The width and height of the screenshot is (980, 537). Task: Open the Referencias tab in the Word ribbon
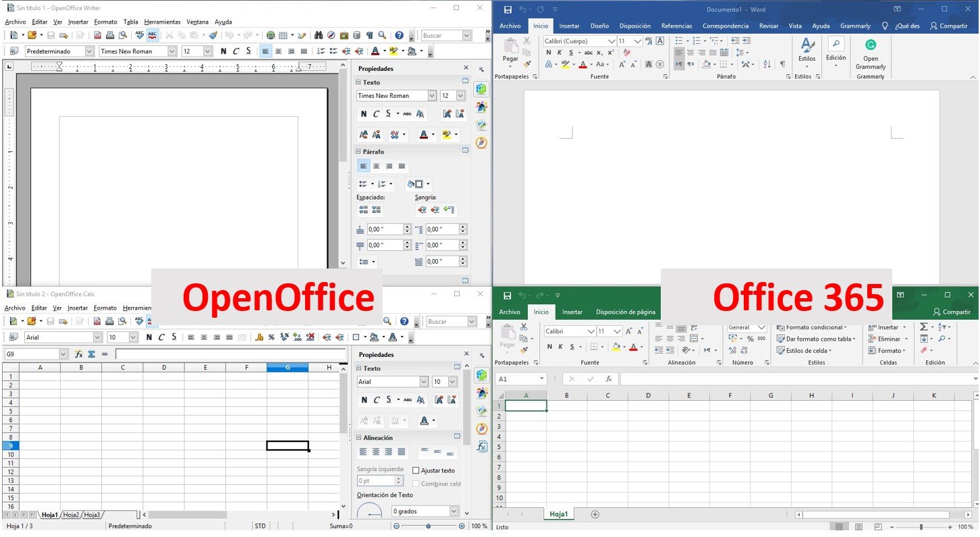[x=676, y=26]
